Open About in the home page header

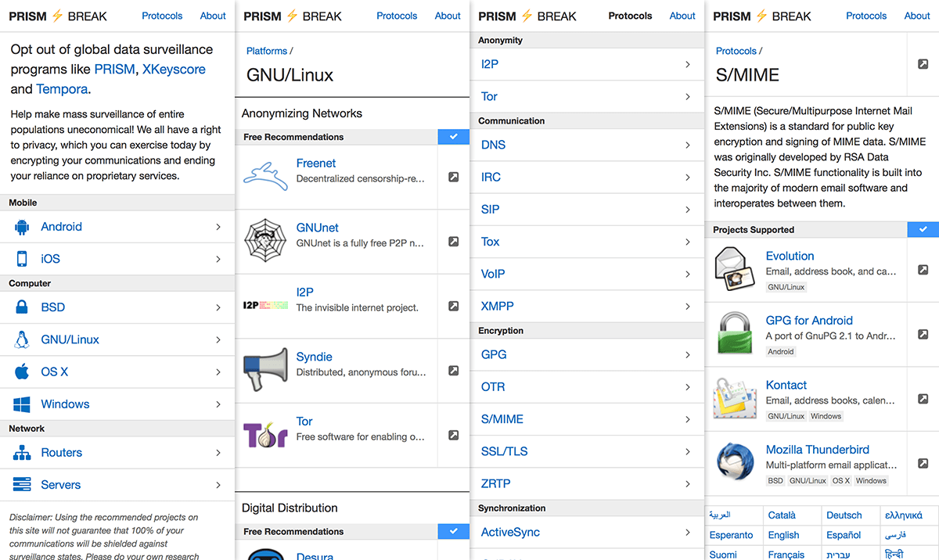click(x=213, y=16)
